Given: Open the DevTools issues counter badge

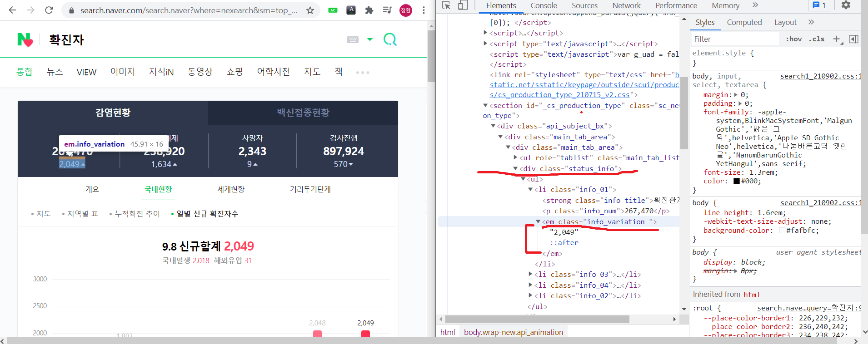Looking at the screenshot, I should pyautogui.click(x=819, y=5).
